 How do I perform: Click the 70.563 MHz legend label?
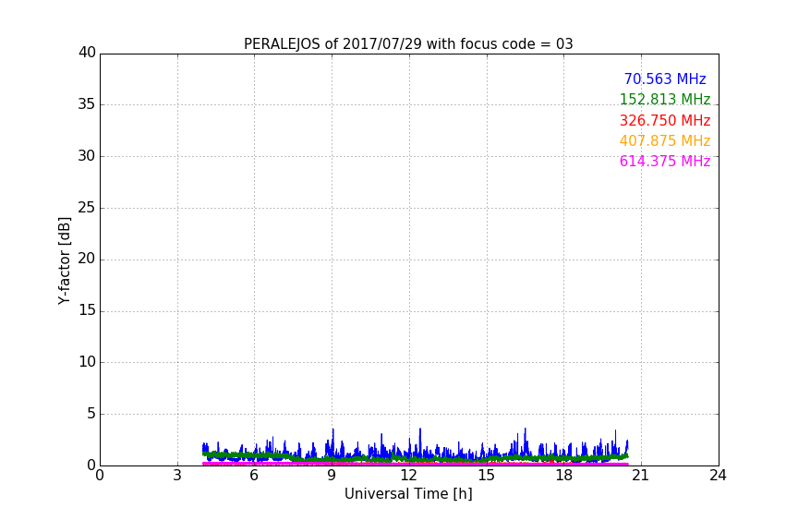pyautogui.click(x=665, y=79)
